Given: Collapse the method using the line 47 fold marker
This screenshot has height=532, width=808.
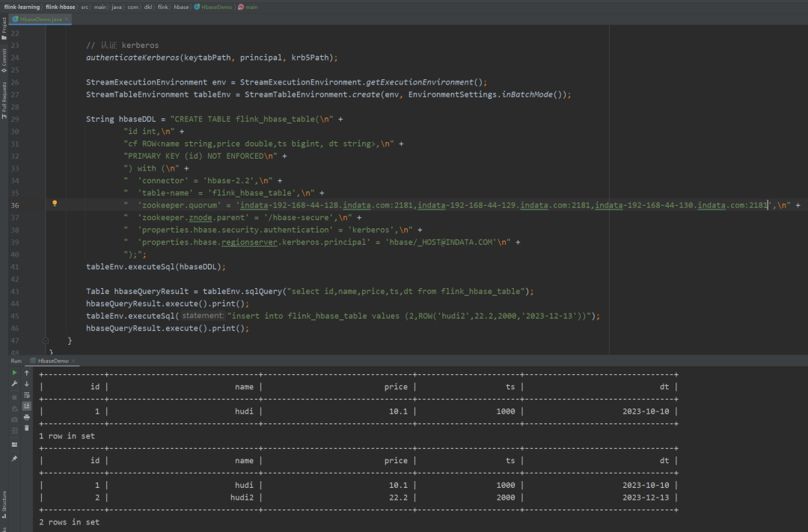Looking at the screenshot, I should [46, 340].
